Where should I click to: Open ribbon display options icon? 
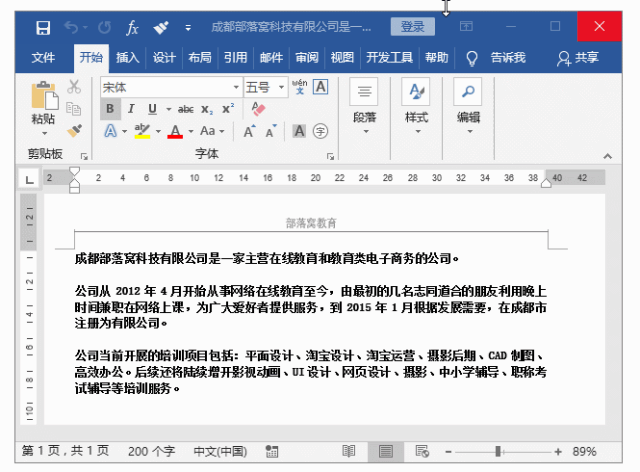tap(466, 27)
